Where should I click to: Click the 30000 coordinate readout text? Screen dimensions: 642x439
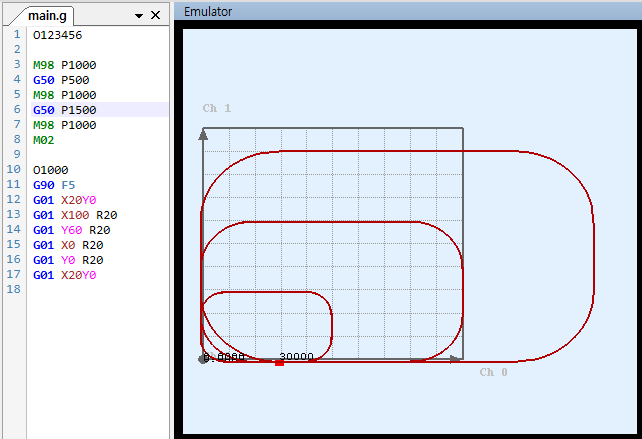296,356
